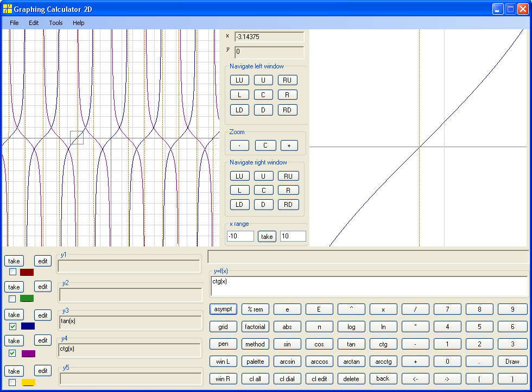This screenshot has width=532, height=392.
Task: Insert the power caret operator
Action: click(352, 309)
